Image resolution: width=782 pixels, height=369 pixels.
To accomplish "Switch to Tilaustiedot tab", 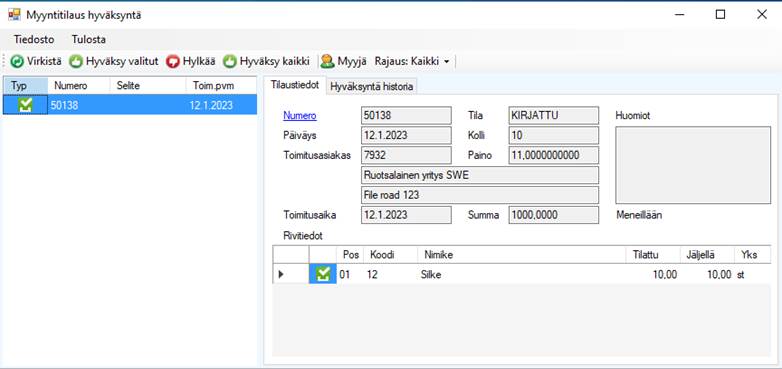I will (295, 85).
